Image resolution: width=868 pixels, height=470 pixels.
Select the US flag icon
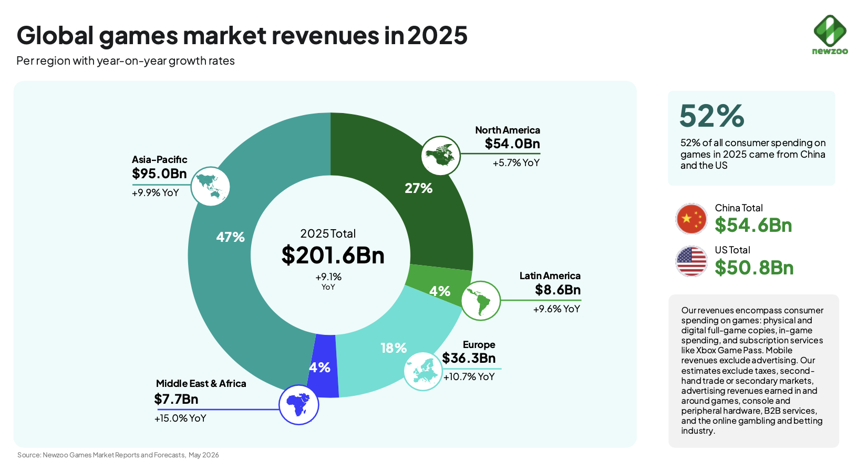click(691, 261)
